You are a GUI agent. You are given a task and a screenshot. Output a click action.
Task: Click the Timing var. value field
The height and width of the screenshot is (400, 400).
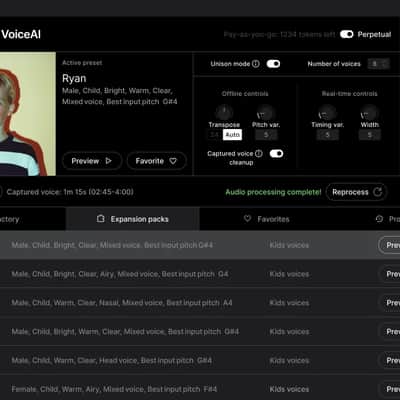[x=328, y=135]
